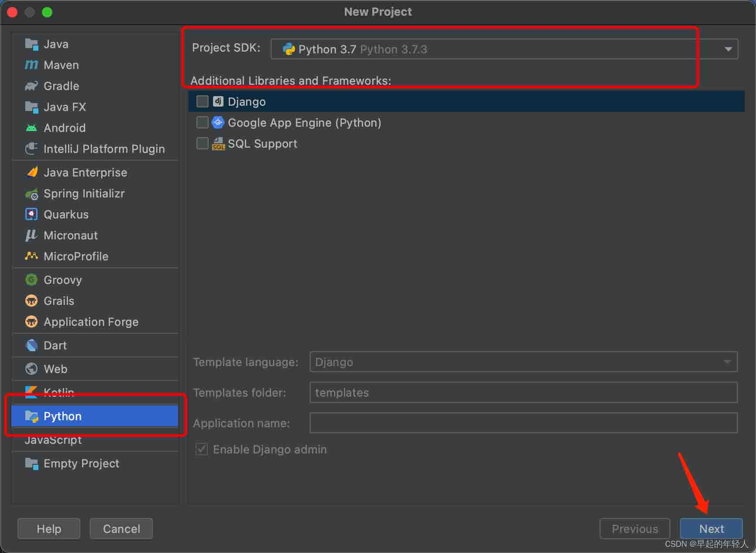This screenshot has height=553, width=756.
Task: Close the New Project window
Action: pos(12,12)
